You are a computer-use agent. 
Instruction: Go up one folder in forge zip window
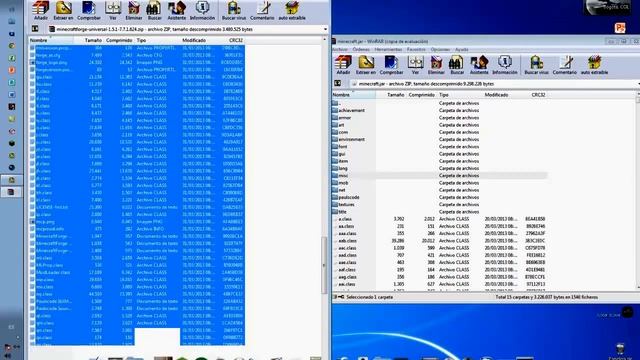35,29
